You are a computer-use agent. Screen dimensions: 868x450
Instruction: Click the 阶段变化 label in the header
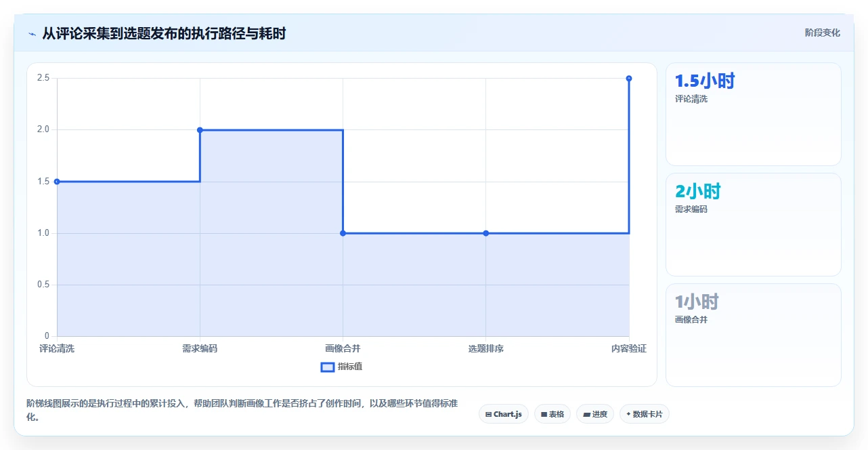[x=823, y=33]
